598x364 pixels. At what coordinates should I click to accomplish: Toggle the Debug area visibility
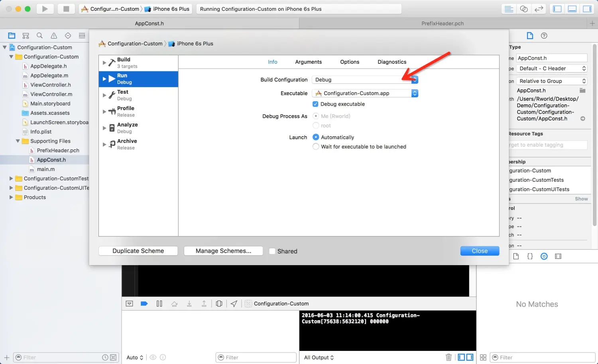click(572, 9)
